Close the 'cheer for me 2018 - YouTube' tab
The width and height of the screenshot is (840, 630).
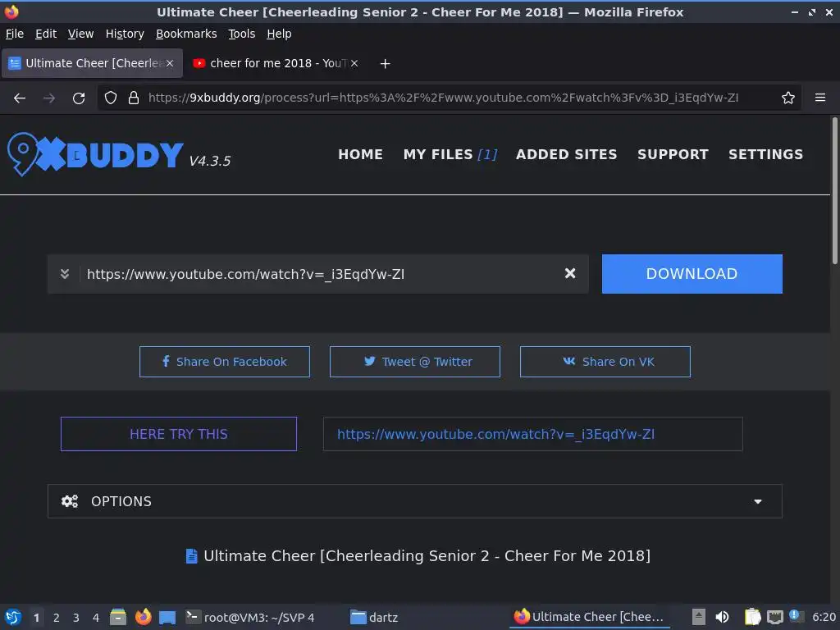pos(354,63)
